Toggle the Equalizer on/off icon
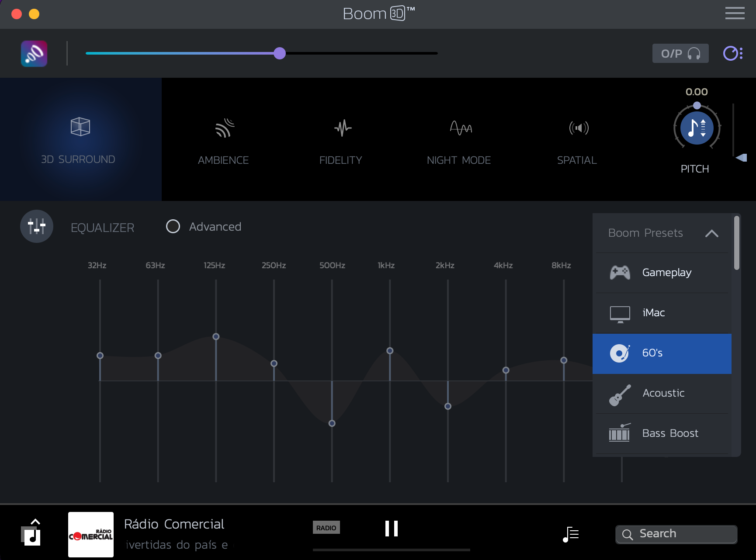Viewport: 756px width, 560px height. click(x=37, y=226)
